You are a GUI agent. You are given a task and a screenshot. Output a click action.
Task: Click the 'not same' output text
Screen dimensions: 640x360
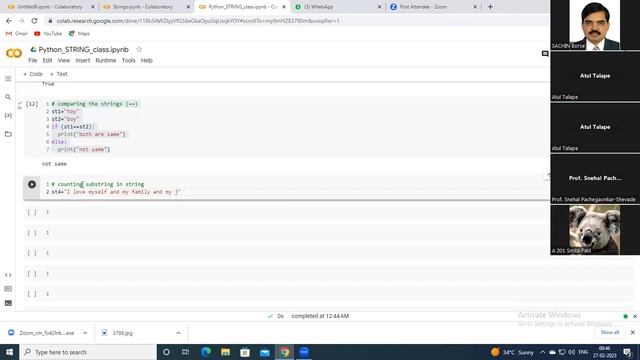54,164
